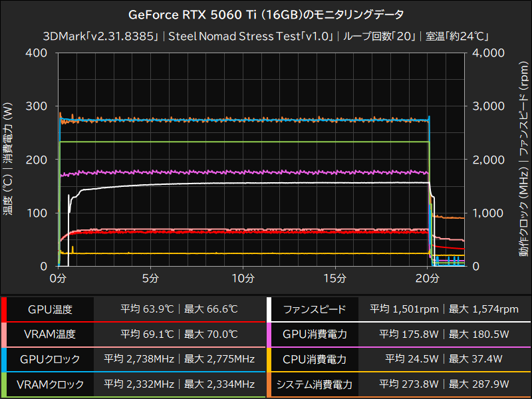Click the GPUクロック legend label
Viewport: 532px width, 399px height.
tap(52, 359)
